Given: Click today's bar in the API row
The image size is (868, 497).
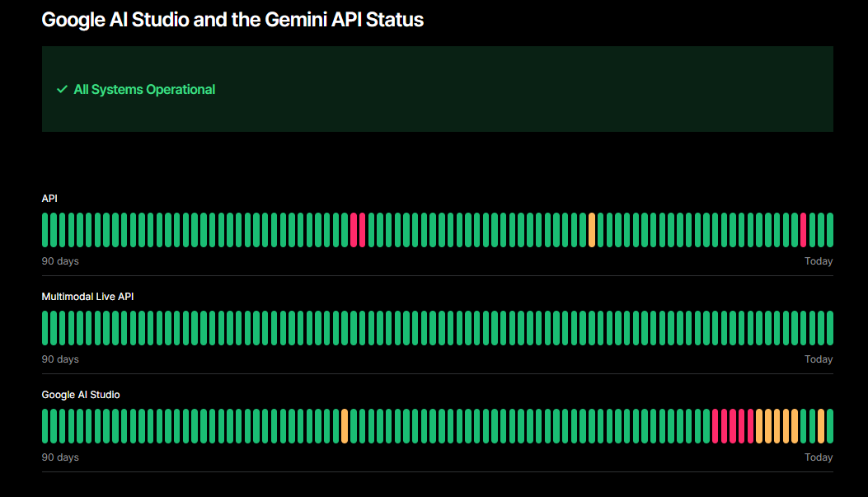Looking at the screenshot, I should click(830, 230).
